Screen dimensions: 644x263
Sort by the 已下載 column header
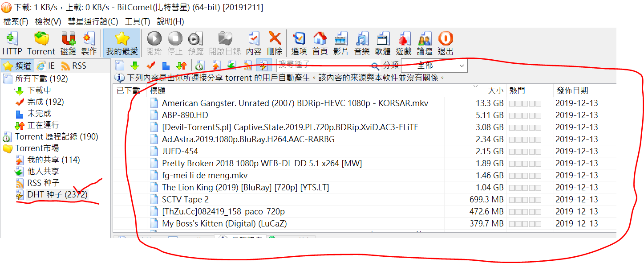[130, 90]
